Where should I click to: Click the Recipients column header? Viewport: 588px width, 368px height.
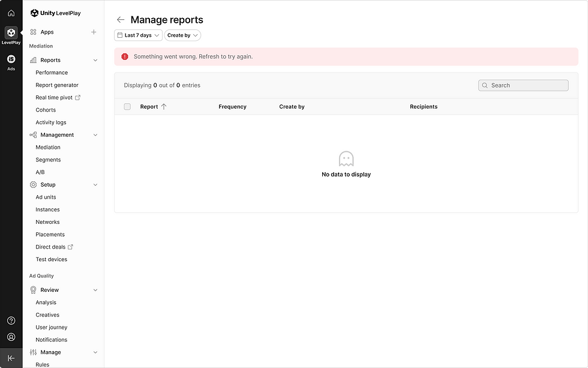pos(424,106)
